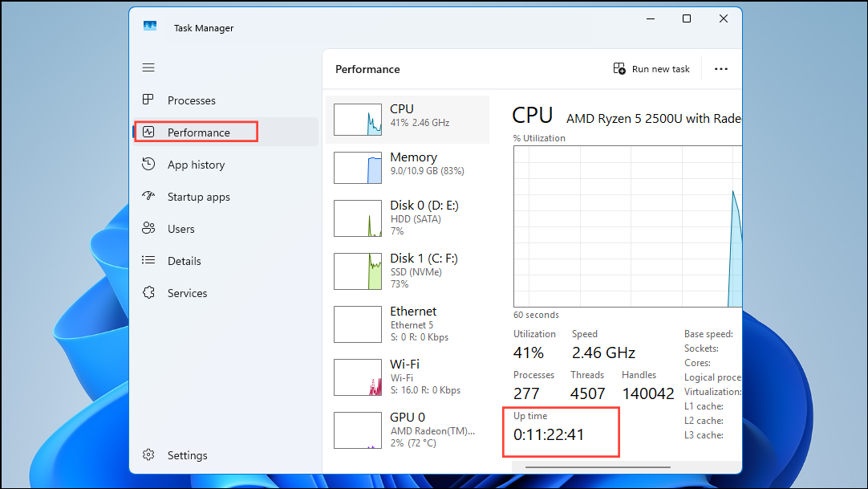Open the App history page
Screen dimensions: 868x489
(226, 165)
